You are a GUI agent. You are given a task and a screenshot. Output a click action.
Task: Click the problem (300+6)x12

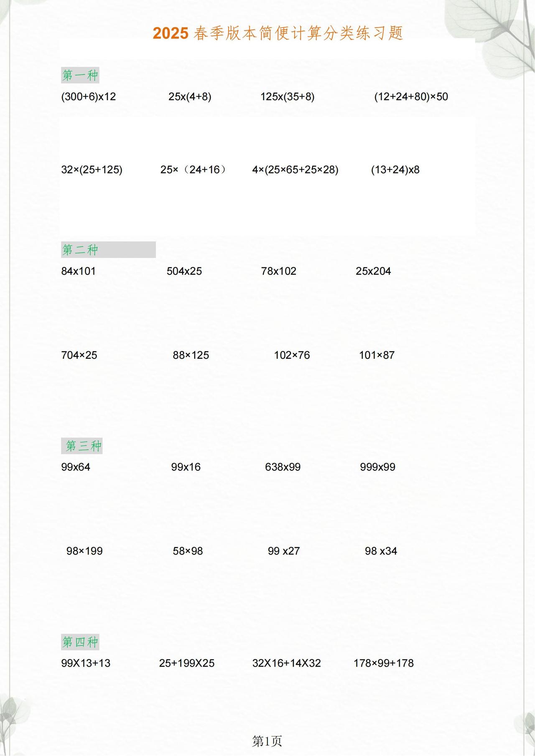(89, 97)
